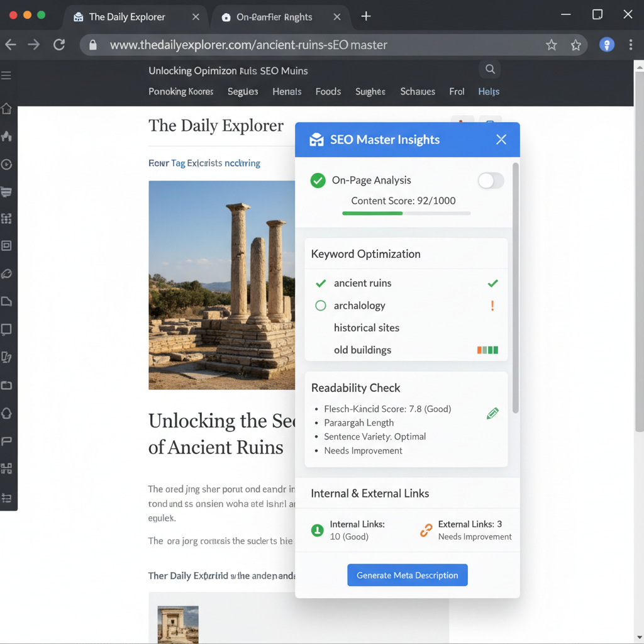Open the Henals nav item

click(287, 92)
